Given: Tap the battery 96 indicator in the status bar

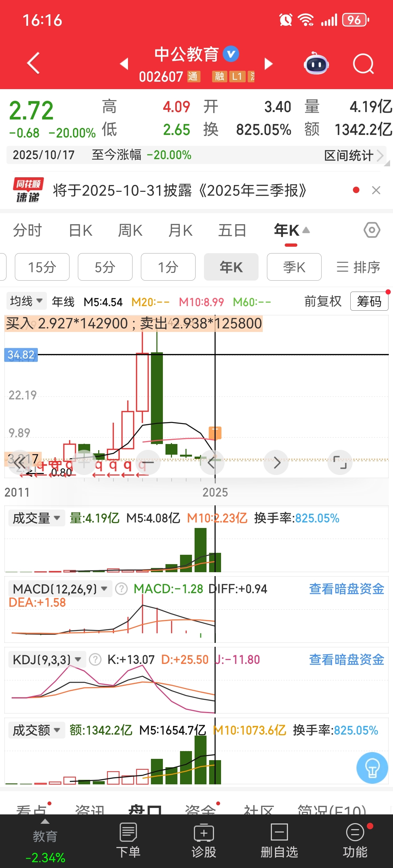Looking at the screenshot, I should point(356,20).
